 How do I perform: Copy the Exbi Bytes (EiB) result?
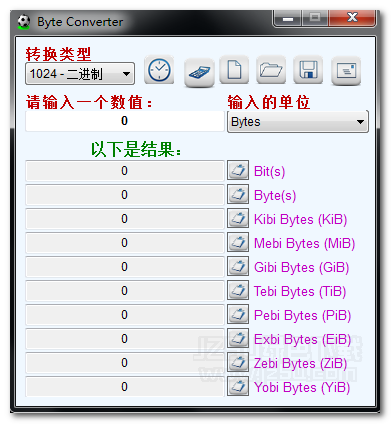tap(238, 338)
